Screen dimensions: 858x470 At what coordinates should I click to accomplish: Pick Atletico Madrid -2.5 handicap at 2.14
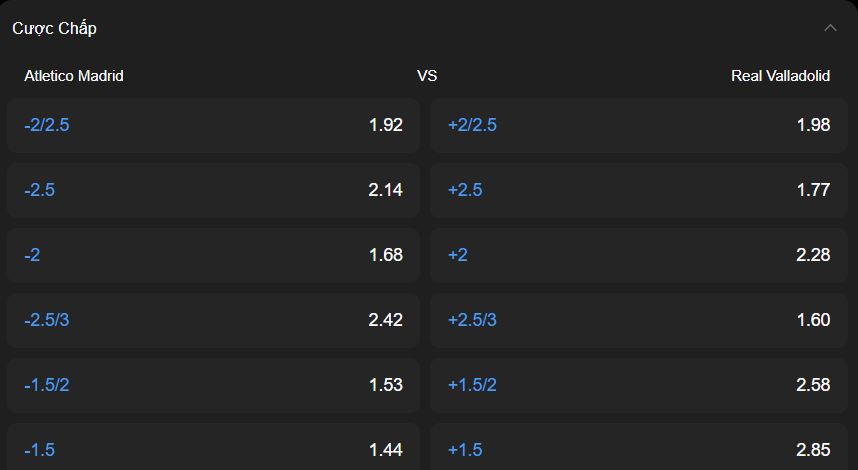coord(213,190)
